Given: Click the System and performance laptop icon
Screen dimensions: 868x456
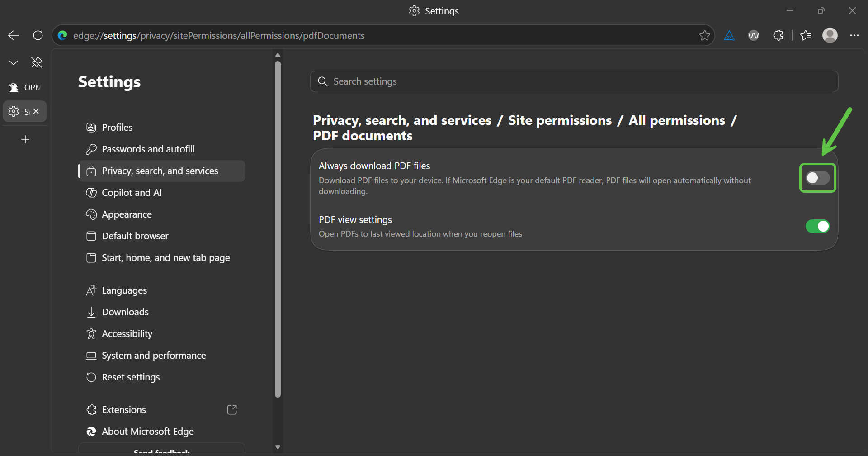Looking at the screenshot, I should pyautogui.click(x=91, y=356).
